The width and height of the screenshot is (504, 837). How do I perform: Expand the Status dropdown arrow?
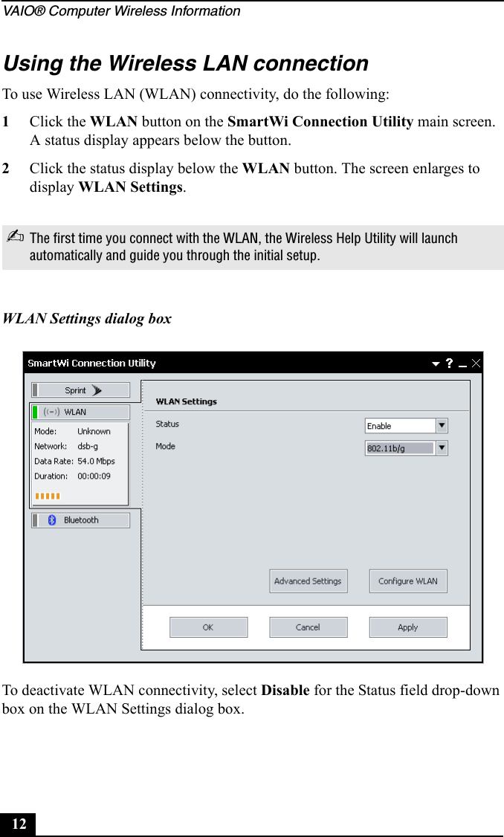[442, 425]
